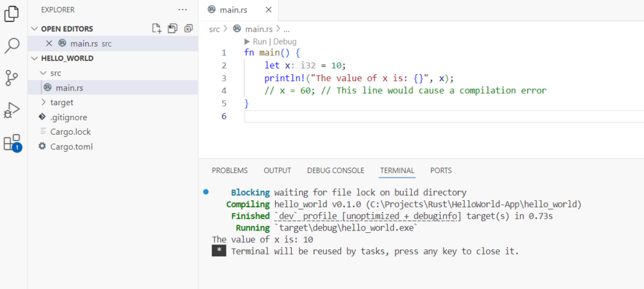Close the main.rs editor tab
644x289 pixels.
269,10
